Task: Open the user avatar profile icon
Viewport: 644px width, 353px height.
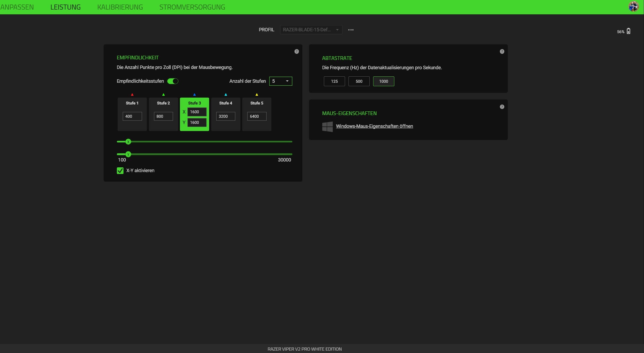Action: click(x=633, y=6)
